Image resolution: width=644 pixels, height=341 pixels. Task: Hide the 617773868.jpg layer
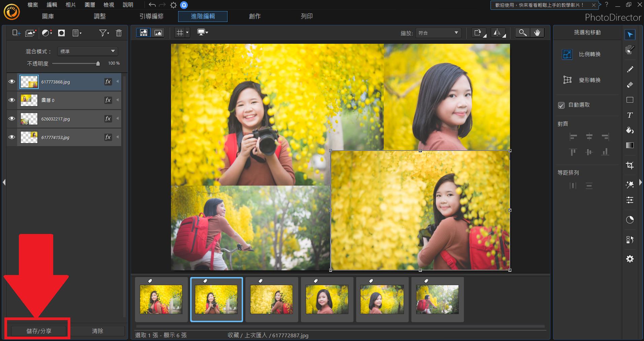pyautogui.click(x=12, y=82)
